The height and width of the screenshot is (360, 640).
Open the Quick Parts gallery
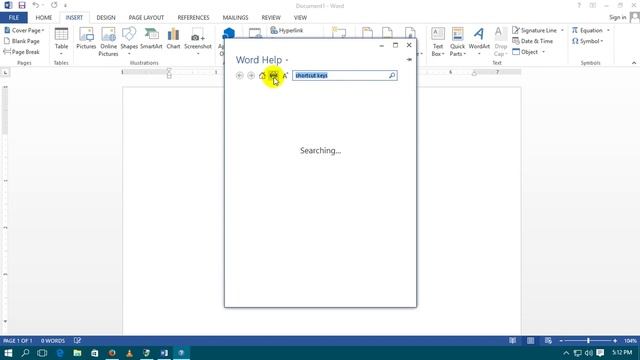(x=457, y=42)
